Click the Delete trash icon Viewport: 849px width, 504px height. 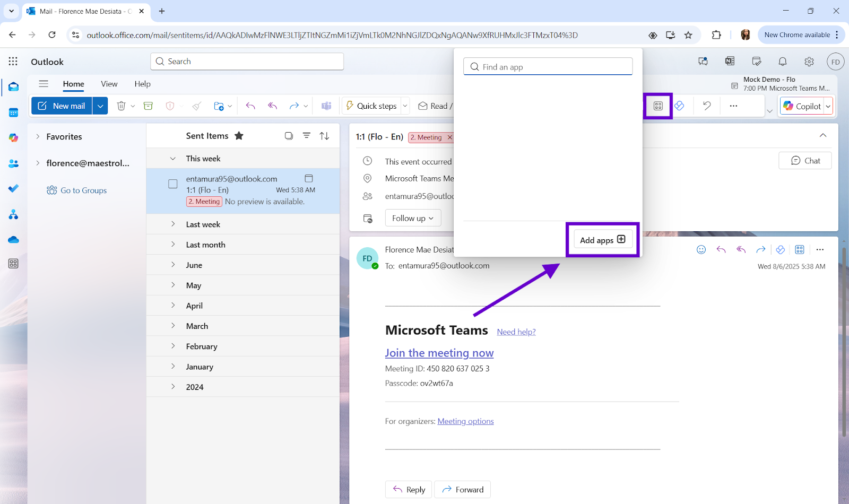coord(121,106)
